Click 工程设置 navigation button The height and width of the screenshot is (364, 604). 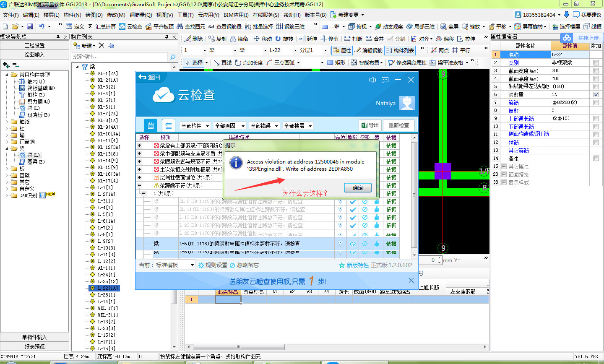34,45
